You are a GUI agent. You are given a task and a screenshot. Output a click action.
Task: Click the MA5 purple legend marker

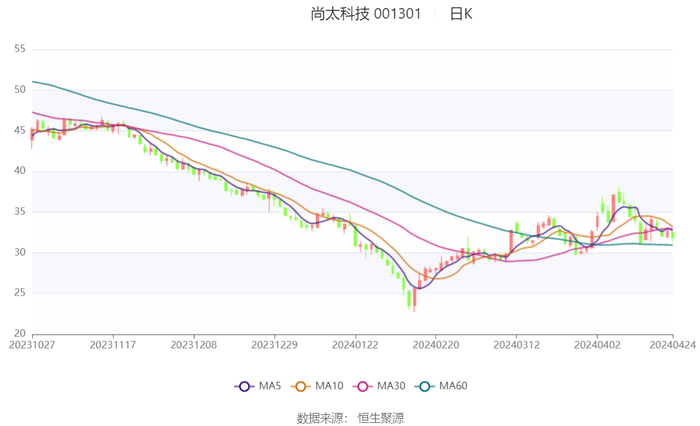point(244,386)
